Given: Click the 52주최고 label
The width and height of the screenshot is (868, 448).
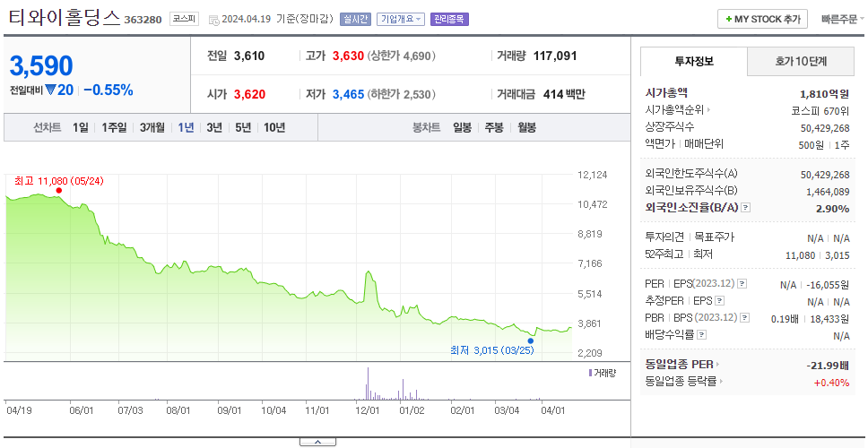Looking at the screenshot, I should 664,254.
